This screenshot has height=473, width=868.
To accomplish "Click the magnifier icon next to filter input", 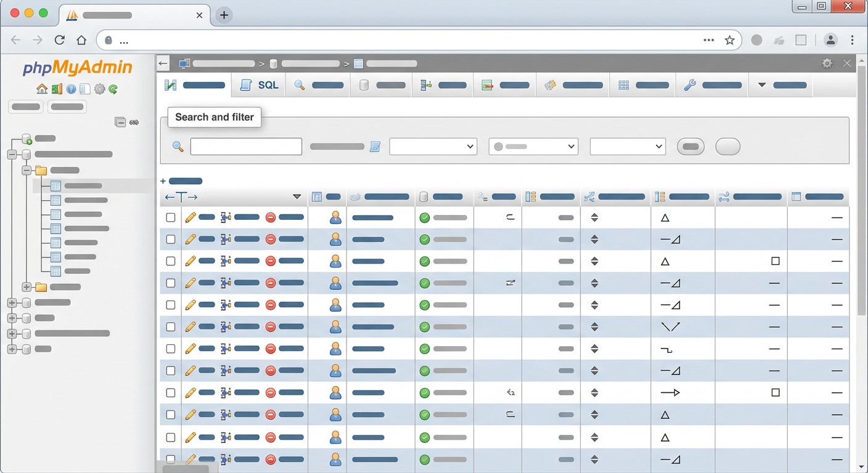I will pos(178,147).
